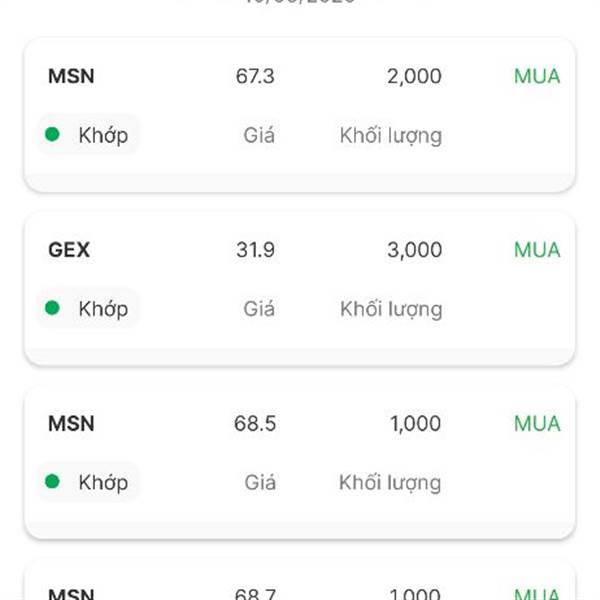The image size is (600, 600).
Task: Select the MUA label on the GEX order
Action: pos(537,250)
